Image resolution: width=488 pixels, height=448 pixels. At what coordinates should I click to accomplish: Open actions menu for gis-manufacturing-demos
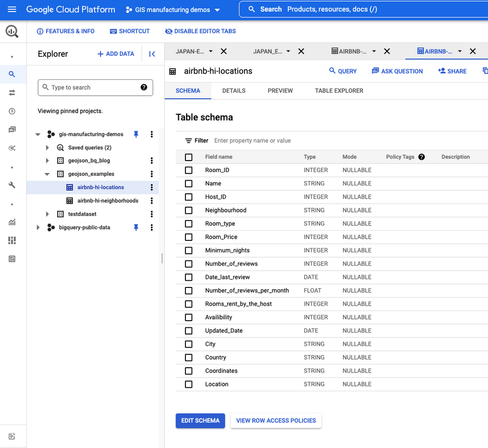152,134
